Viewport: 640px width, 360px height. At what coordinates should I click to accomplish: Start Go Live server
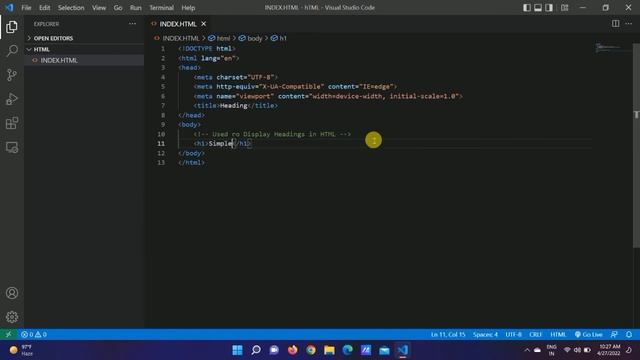pyautogui.click(x=588, y=334)
